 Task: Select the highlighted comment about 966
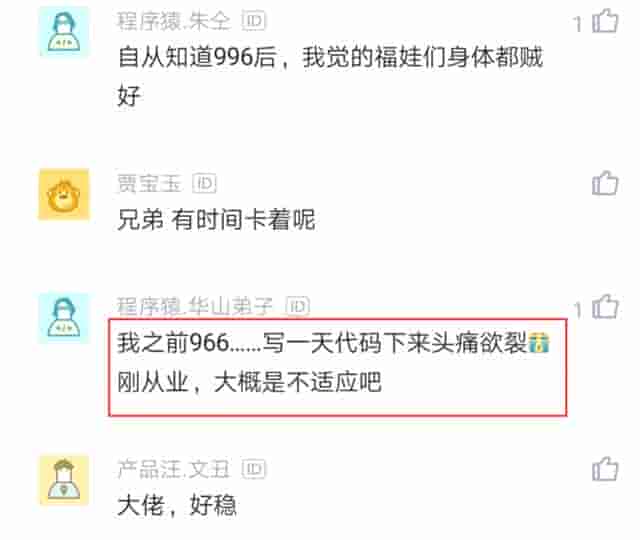(338, 367)
